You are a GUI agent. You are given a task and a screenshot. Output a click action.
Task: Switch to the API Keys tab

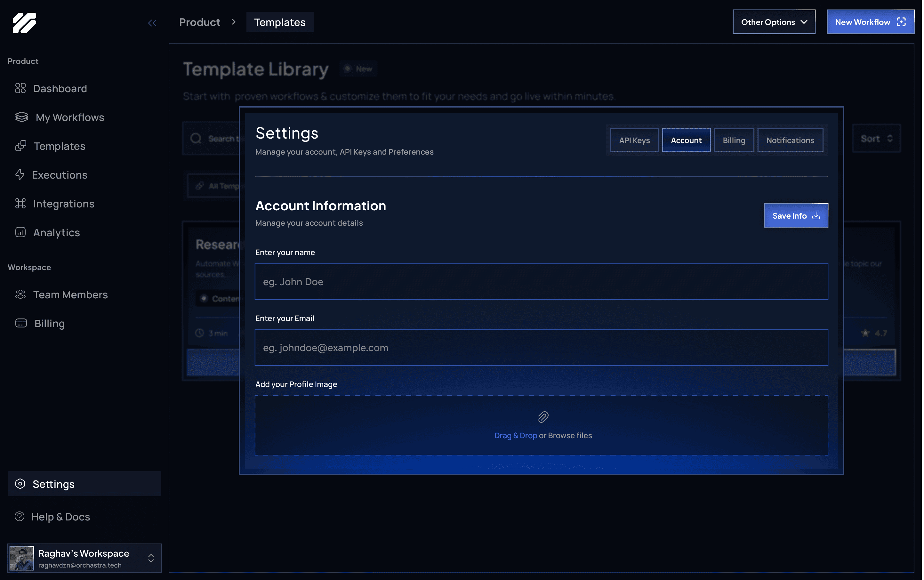click(634, 140)
